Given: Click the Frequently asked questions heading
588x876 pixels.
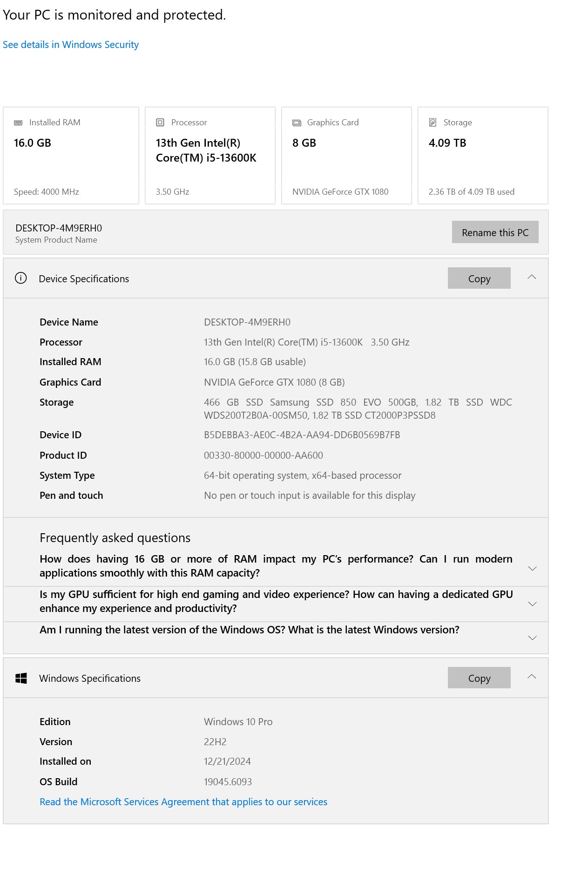Looking at the screenshot, I should 115,538.
